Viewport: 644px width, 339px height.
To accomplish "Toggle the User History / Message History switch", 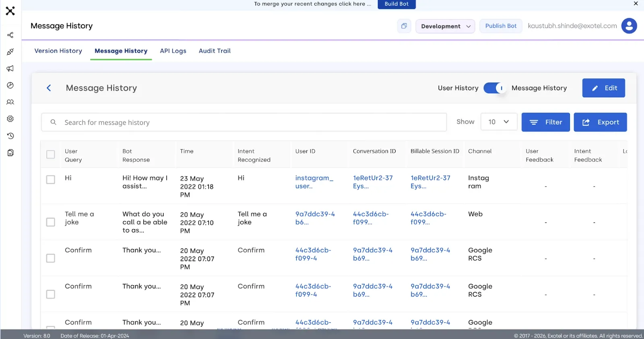I will [495, 88].
